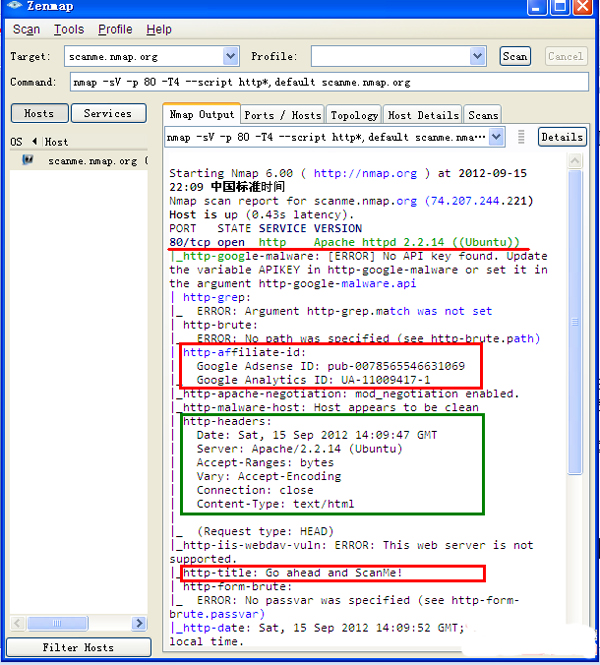
Task: Click the Google Analytics ID line
Action: click(x=313, y=380)
